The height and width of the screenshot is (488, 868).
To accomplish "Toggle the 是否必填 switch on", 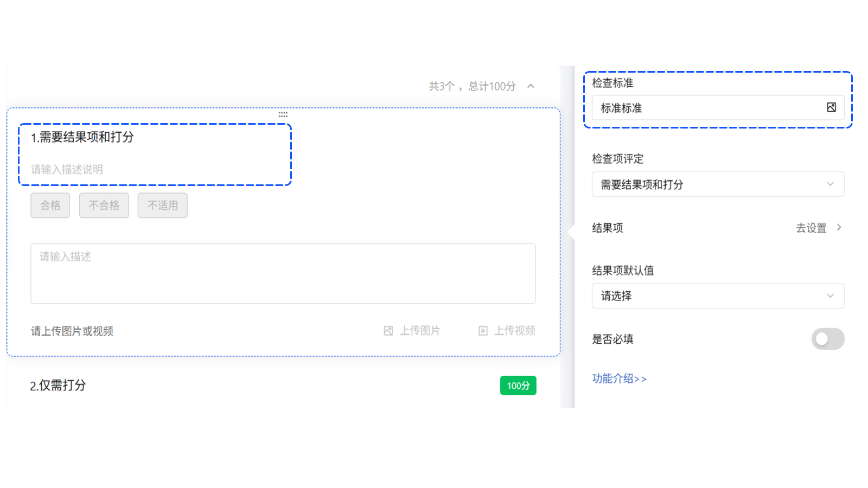I will pos(828,339).
